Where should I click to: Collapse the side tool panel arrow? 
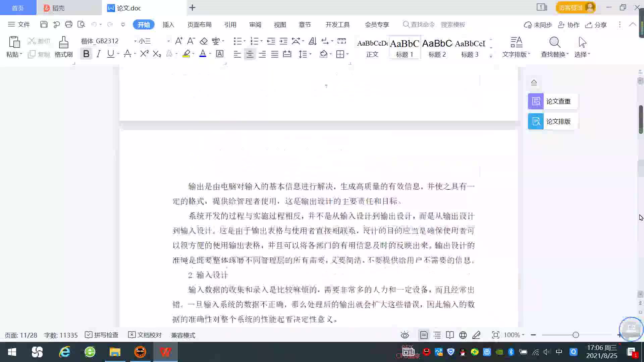click(534, 82)
